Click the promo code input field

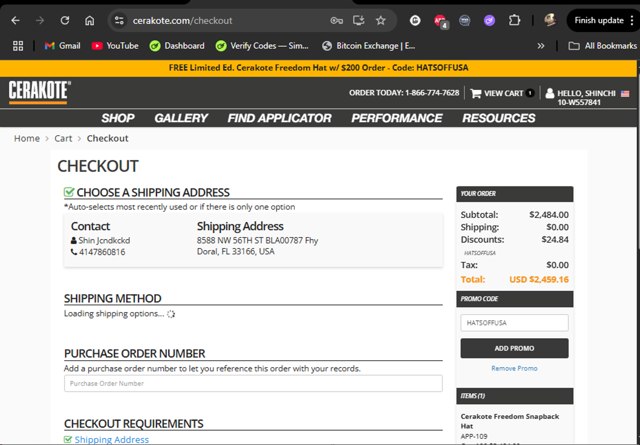pos(514,323)
